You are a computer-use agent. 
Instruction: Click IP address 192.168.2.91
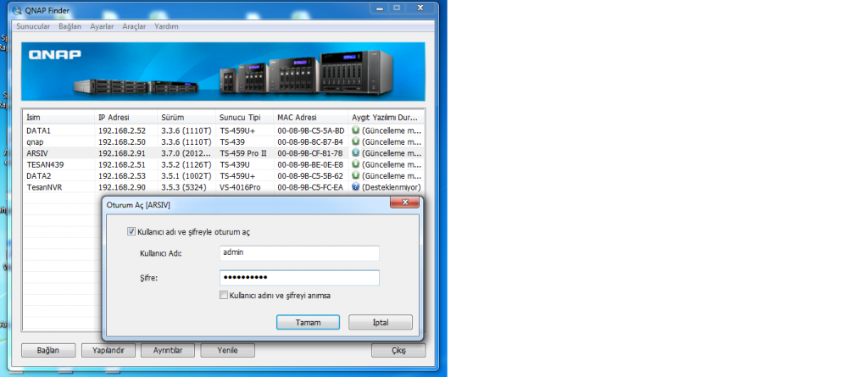(x=122, y=152)
